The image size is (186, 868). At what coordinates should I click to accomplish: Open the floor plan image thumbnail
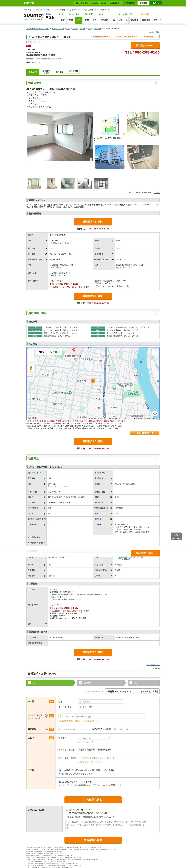109,124
